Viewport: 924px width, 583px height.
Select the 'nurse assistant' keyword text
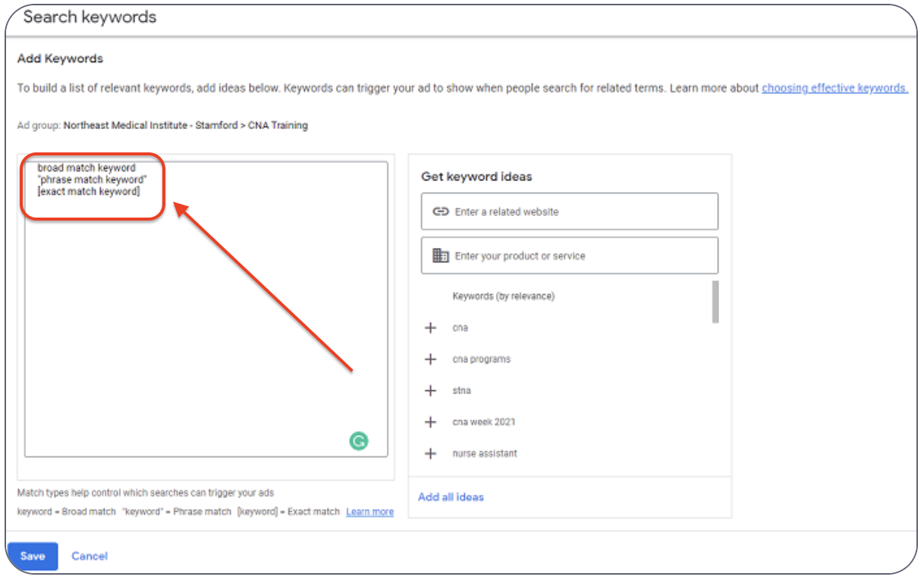485,453
